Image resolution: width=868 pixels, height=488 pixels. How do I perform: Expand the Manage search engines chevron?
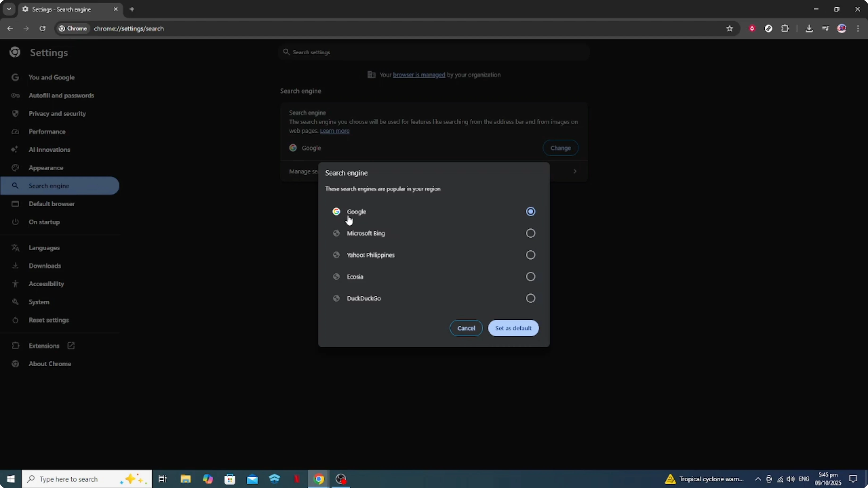575,171
